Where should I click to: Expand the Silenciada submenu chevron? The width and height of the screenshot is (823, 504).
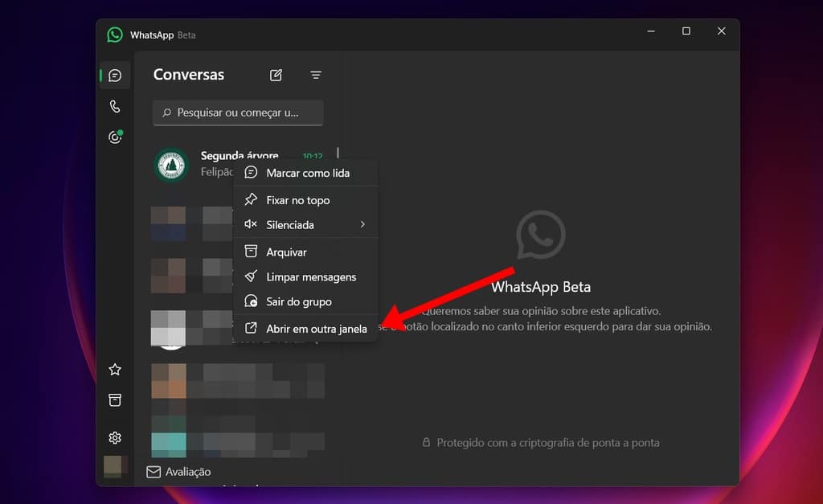(363, 225)
